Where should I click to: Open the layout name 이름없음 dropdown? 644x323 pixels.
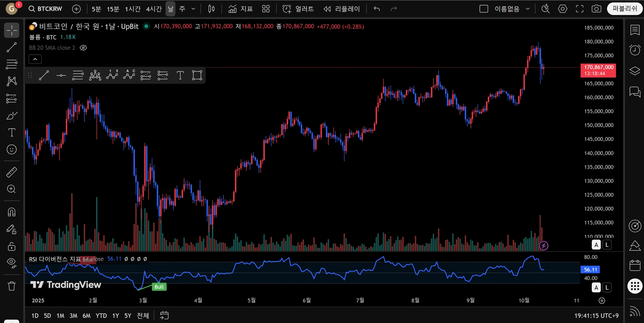[511, 9]
